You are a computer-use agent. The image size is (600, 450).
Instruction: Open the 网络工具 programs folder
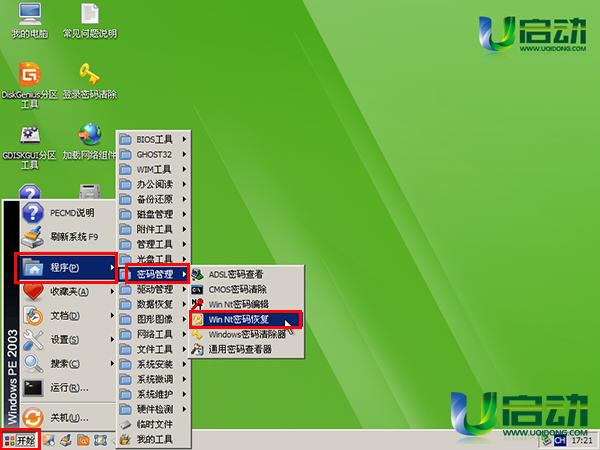tap(153, 334)
